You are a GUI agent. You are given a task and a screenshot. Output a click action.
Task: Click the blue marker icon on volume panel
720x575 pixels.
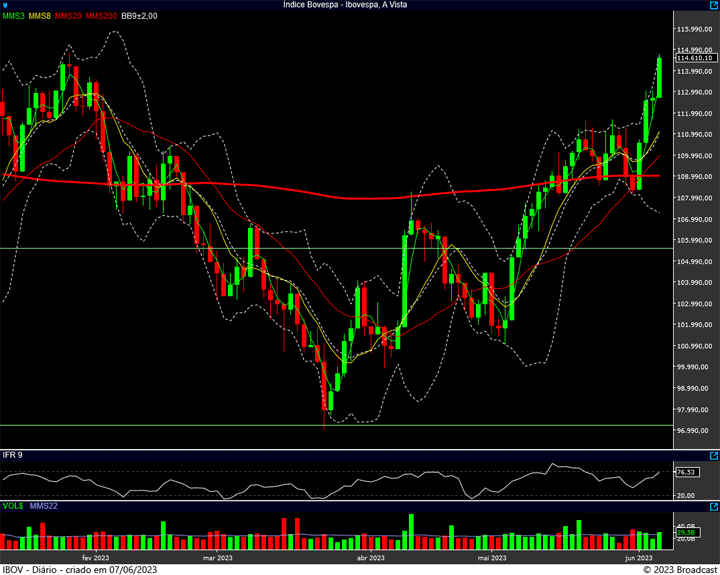coord(712,508)
